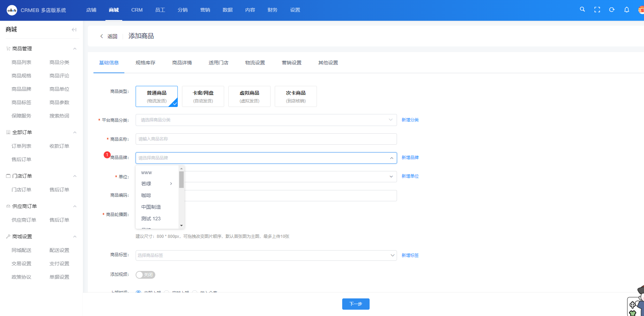
Task: Click the user avatar in the top bar
Action: point(640,10)
